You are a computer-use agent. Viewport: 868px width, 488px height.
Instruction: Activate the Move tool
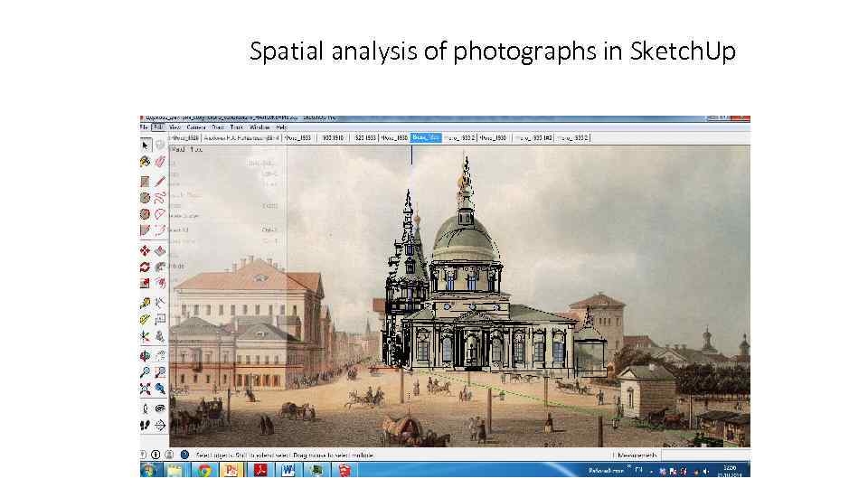click(x=145, y=250)
